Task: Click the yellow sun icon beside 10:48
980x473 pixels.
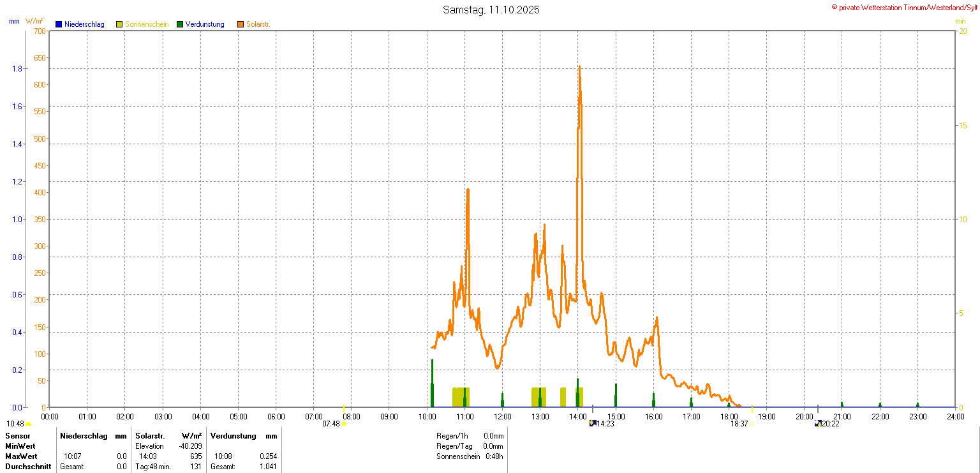Action: [x=29, y=424]
